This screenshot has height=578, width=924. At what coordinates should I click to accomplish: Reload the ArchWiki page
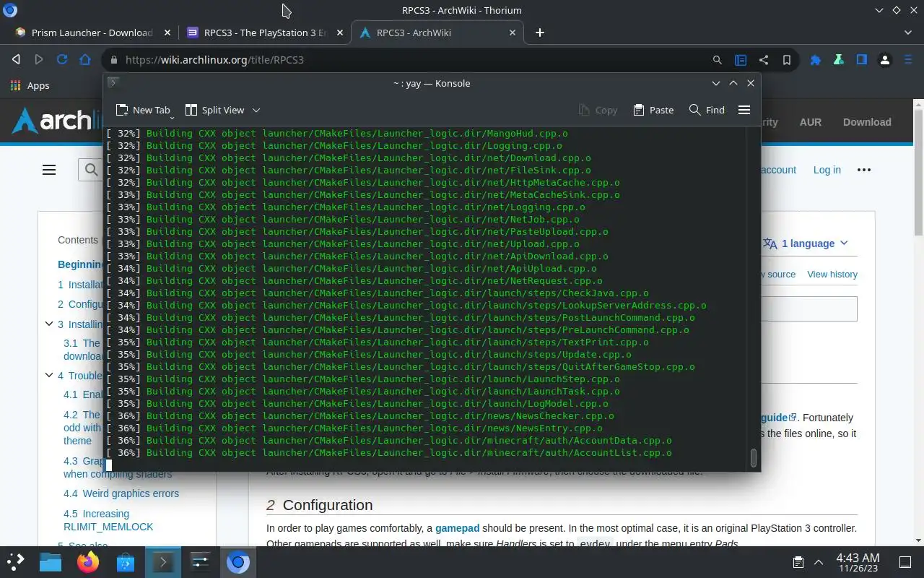coord(62,60)
